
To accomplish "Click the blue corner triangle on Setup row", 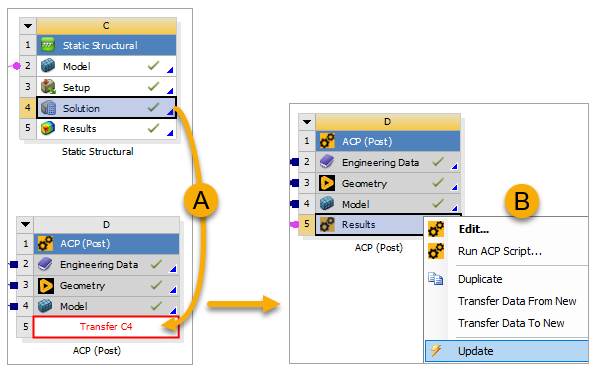I will 170,91.
